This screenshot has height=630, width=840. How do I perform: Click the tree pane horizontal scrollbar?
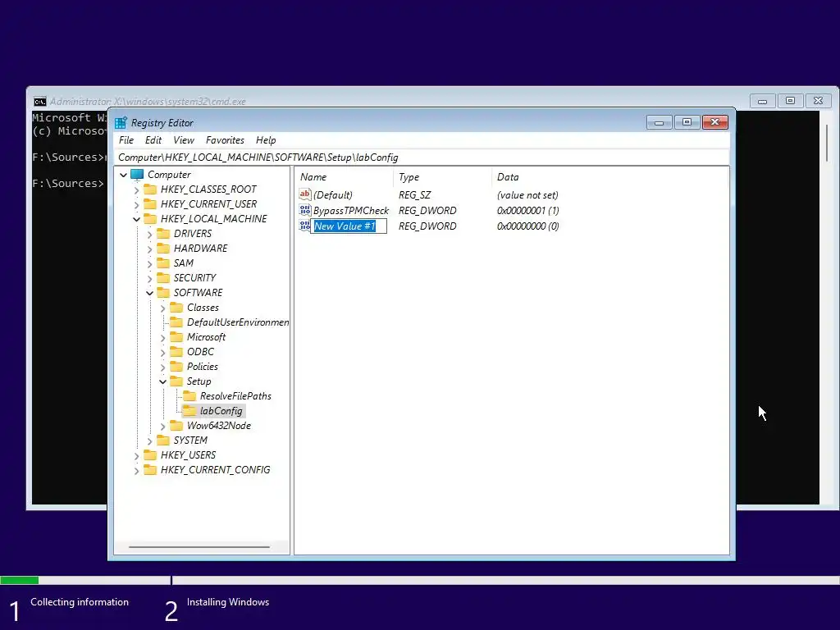click(x=199, y=547)
